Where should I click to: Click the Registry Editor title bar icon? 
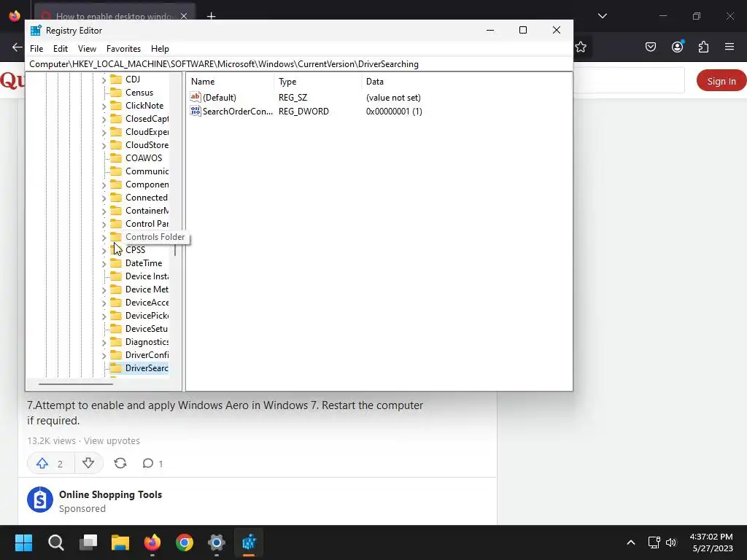coord(35,31)
